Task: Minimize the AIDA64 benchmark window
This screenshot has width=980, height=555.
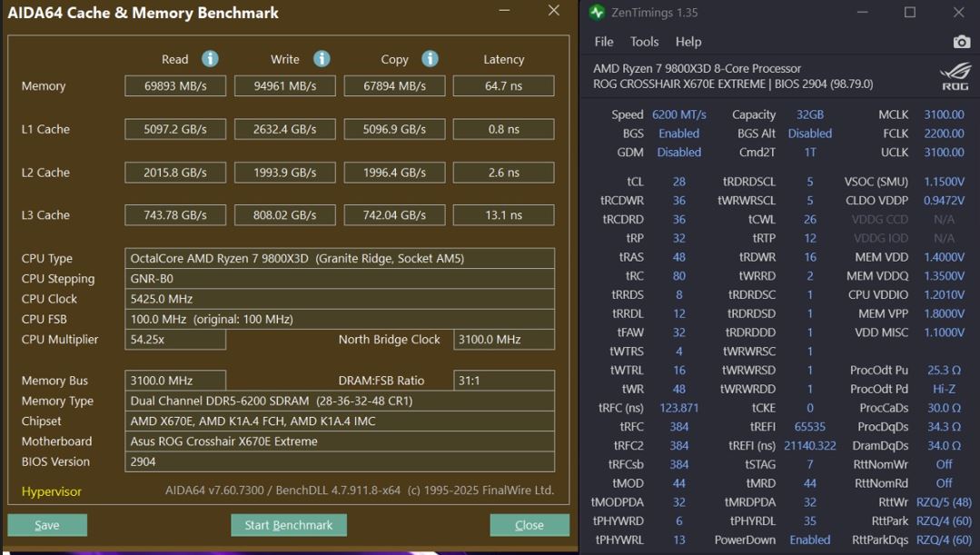Action: 504,11
